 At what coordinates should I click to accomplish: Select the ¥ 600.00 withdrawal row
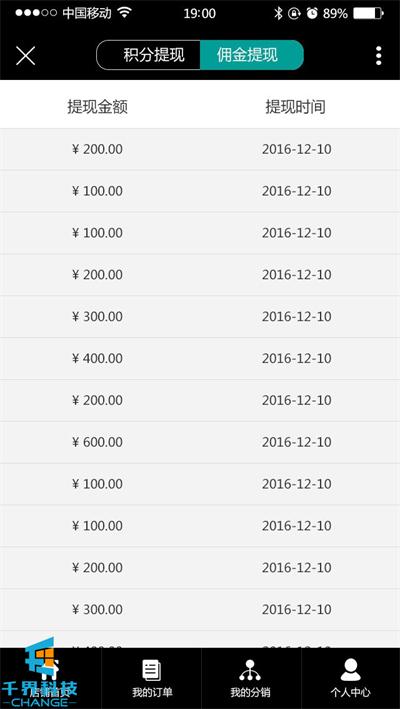[x=200, y=442]
